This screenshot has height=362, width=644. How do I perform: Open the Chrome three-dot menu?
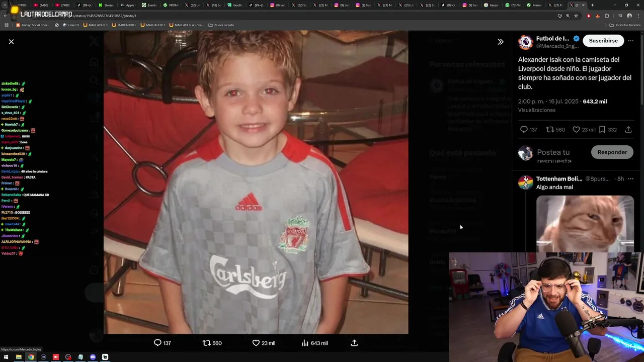coord(637,16)
